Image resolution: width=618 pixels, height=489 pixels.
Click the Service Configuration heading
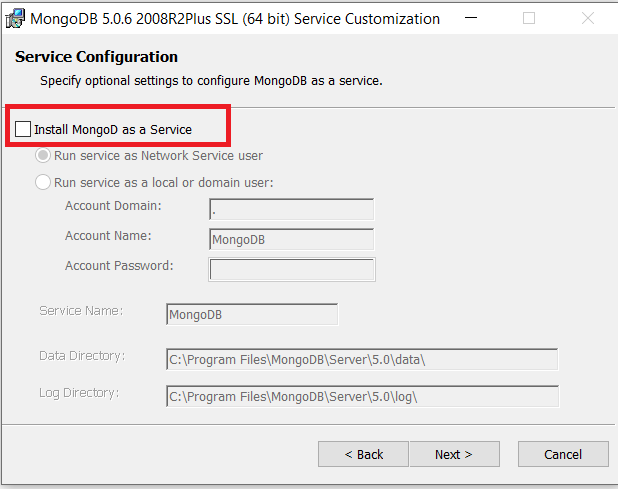click(96, 57)
